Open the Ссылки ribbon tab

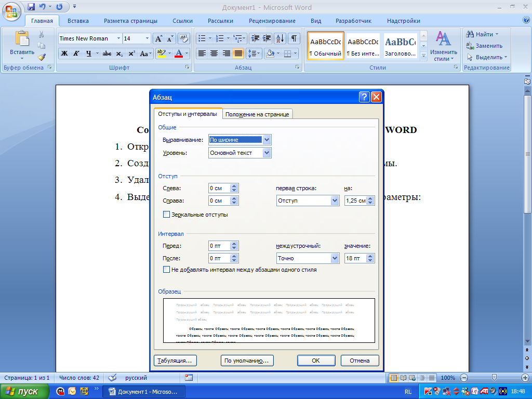(182, 21)
